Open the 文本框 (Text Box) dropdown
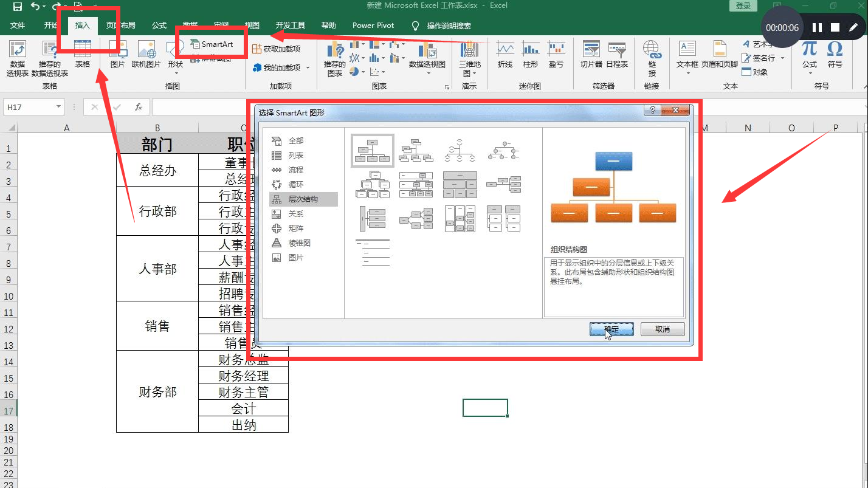The width and height of the screenshot is (868, 488). (x=687, y=59)
